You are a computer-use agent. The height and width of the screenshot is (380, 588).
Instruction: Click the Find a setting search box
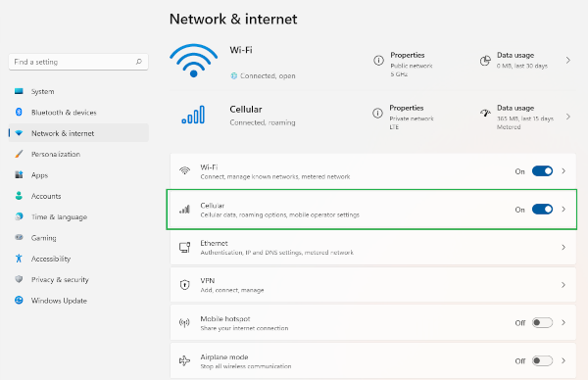tap(78, 62)
